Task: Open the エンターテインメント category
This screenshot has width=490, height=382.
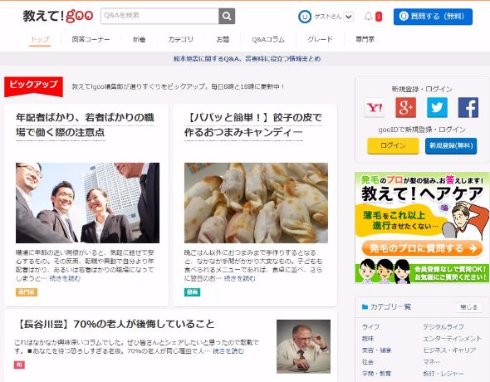Action: (452, 339)
